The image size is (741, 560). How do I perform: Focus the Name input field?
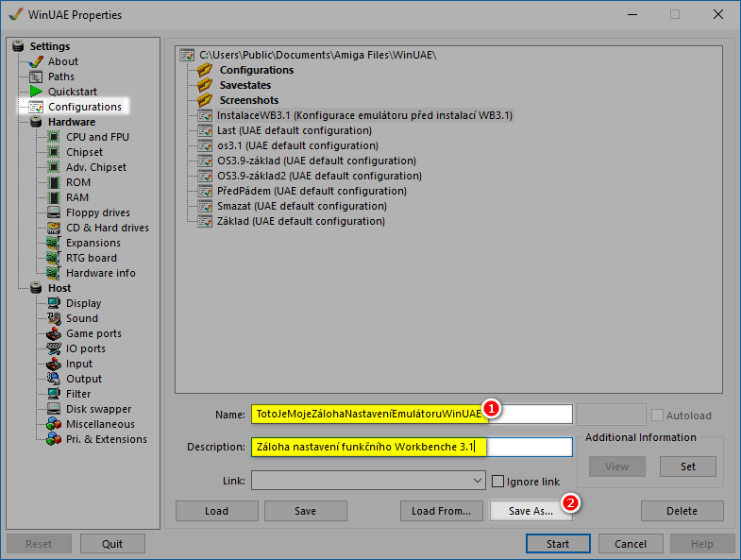(x=412, y=415)
